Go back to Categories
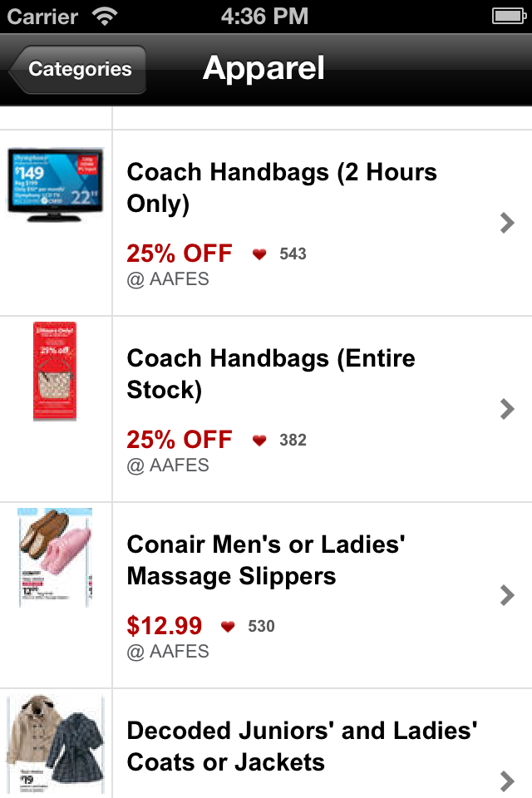Screen dimensions: 532x798 coord(78,69)
